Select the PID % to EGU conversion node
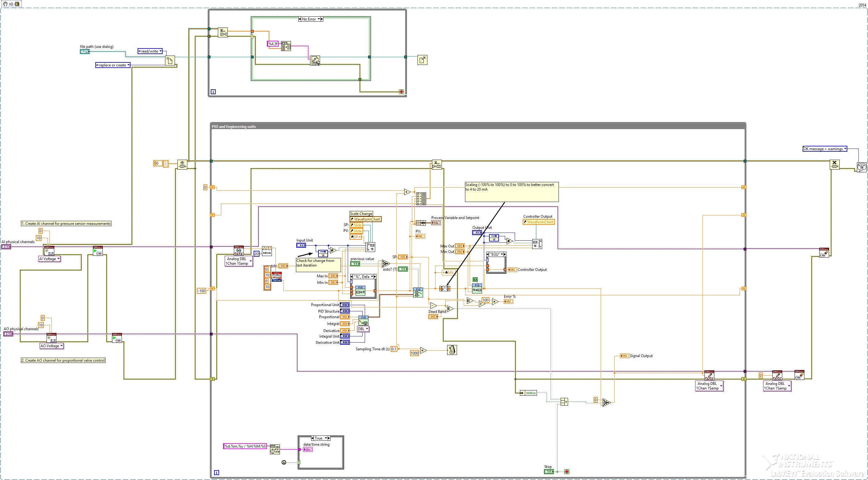 click(x=477, y=288)
